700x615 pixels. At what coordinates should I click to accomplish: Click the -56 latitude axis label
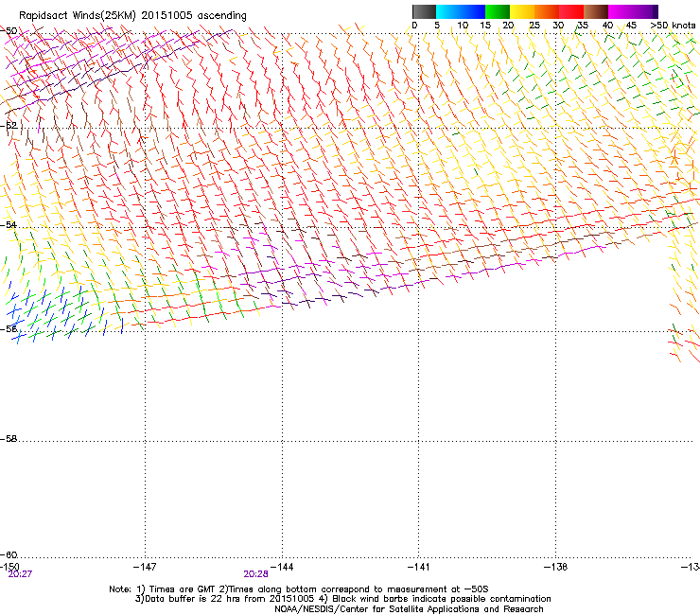coord(9,328)
